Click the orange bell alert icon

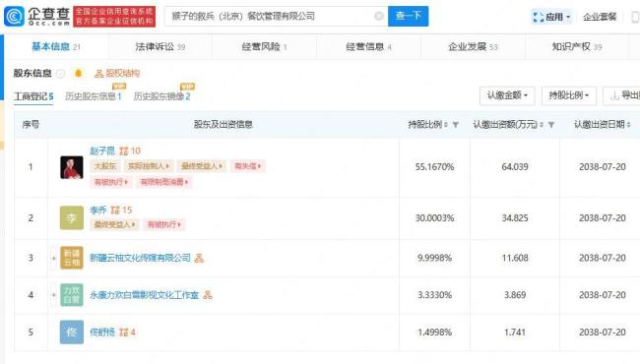point(79,74)
